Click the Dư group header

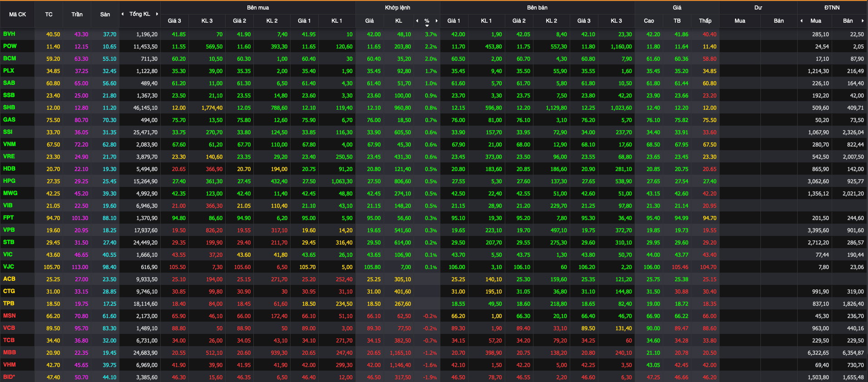click(758, 8)
